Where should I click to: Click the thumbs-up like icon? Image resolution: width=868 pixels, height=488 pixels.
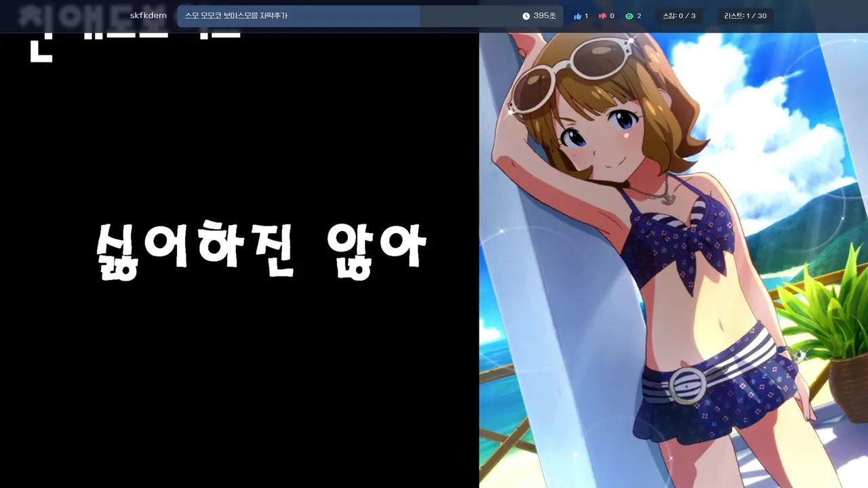pyautogui.click(x=577, y=16)
